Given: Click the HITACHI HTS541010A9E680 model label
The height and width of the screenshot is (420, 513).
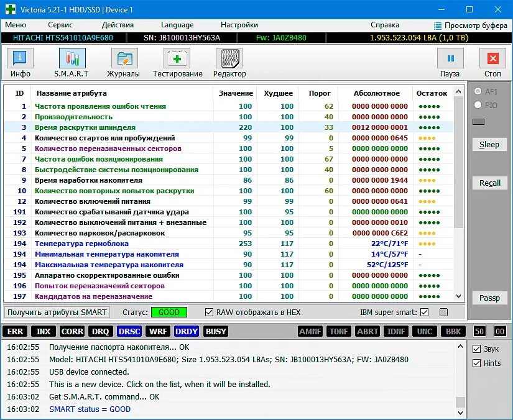Looking at the screenshot, I should 63,38.
